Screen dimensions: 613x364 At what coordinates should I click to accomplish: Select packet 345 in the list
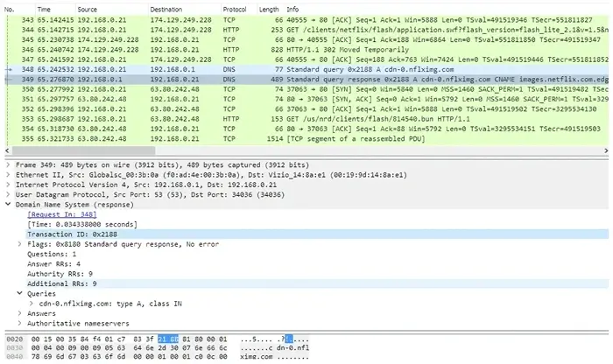(x=306, y=40)
